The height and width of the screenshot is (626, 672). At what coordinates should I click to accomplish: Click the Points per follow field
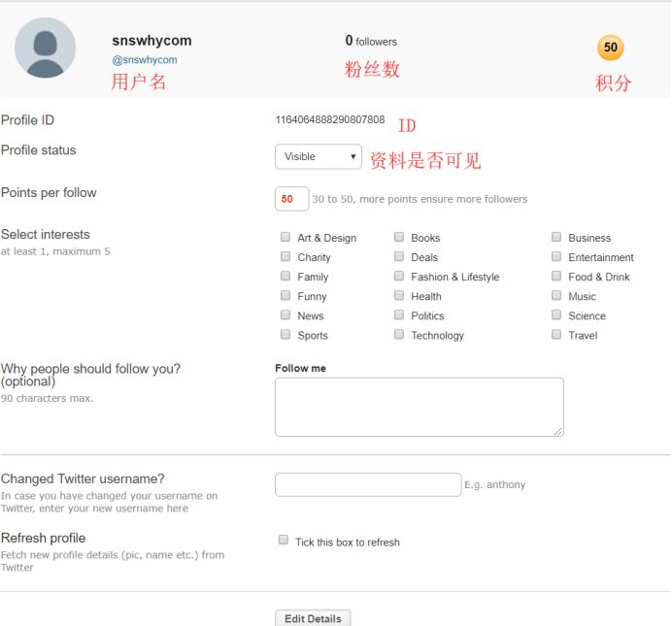coord(292,199)
